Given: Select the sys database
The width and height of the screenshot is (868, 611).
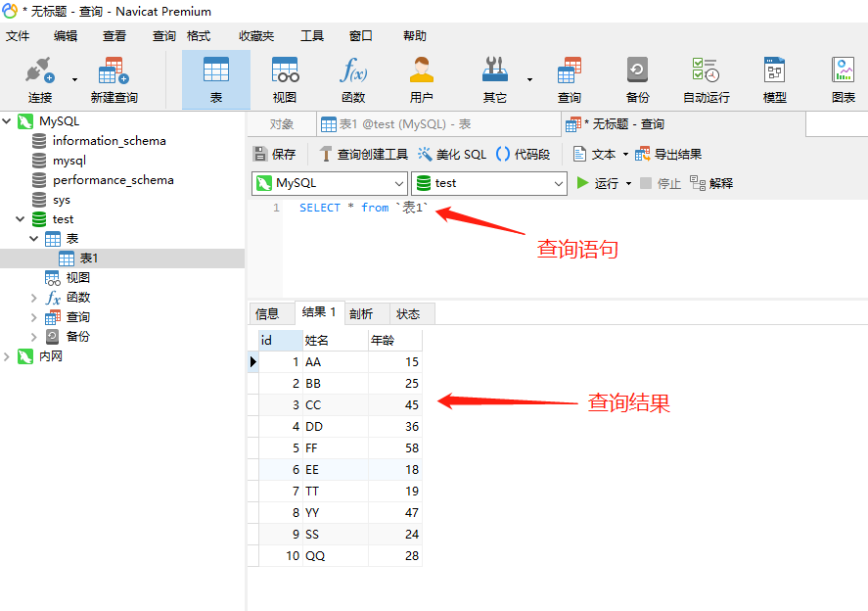Looking at the screenshot, I should [x=62, y=200].
